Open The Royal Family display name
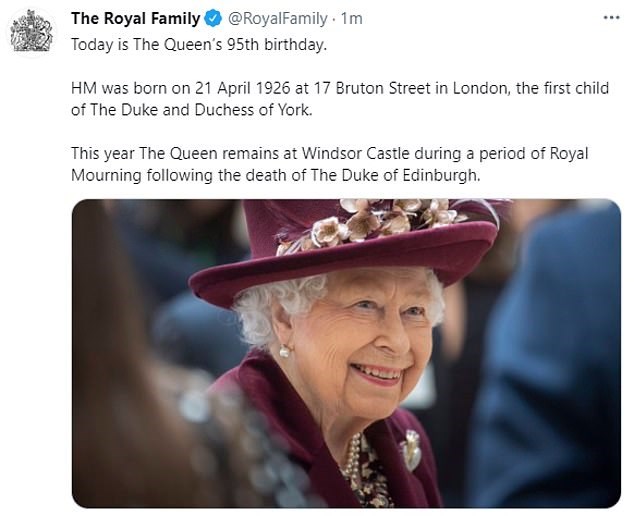This screenshot has height=516, width=634. [134, 18]
